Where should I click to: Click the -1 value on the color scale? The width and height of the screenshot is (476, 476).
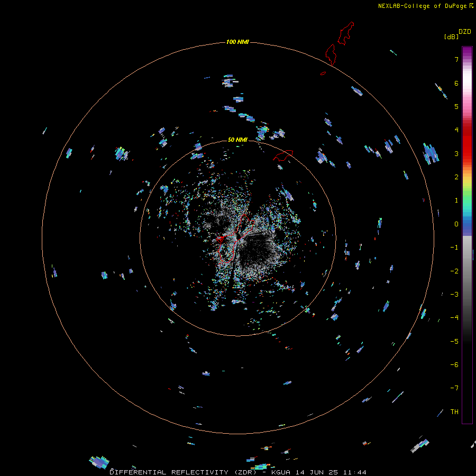[x=454, y=248]
